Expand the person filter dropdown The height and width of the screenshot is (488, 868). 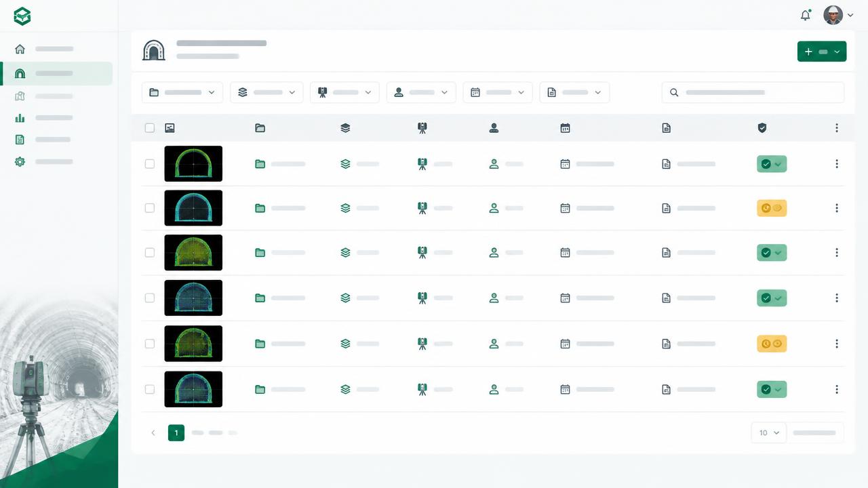(x=421, y=92)
